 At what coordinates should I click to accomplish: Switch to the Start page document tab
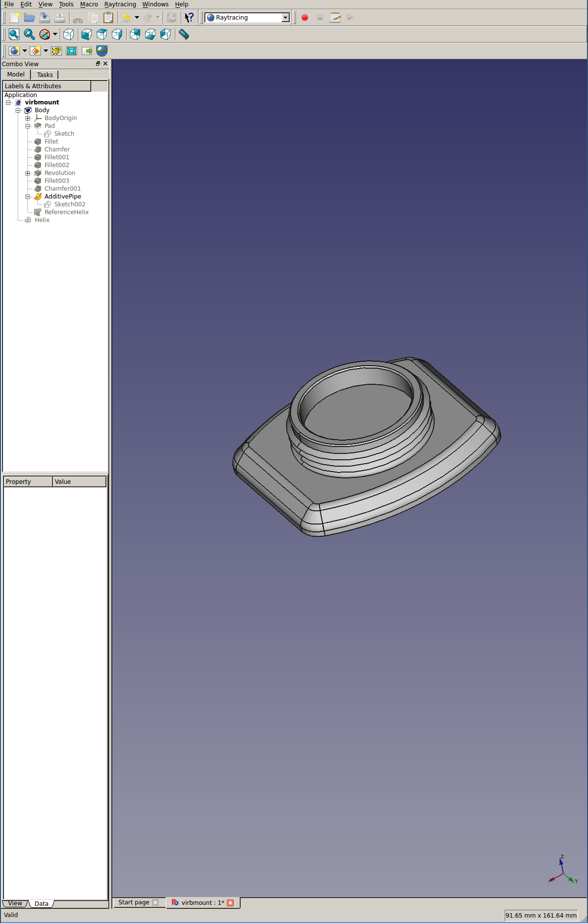pyautogui.click(x=134, y=902)
